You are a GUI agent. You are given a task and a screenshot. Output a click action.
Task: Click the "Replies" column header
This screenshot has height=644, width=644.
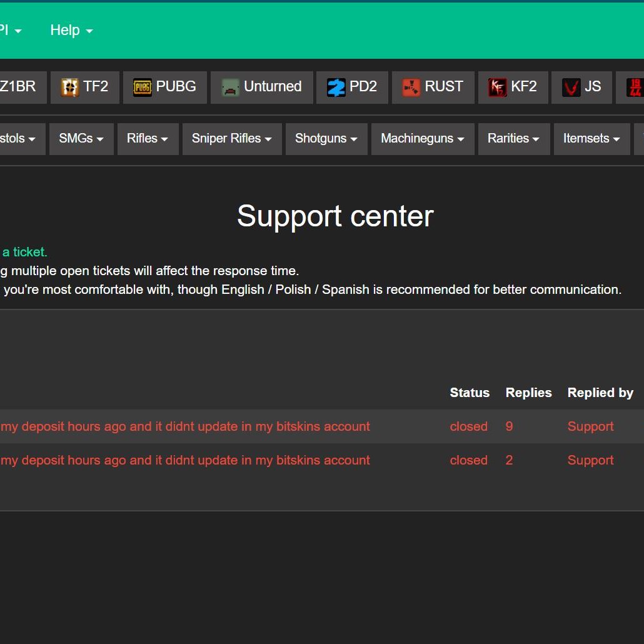[x=528, y=393]
